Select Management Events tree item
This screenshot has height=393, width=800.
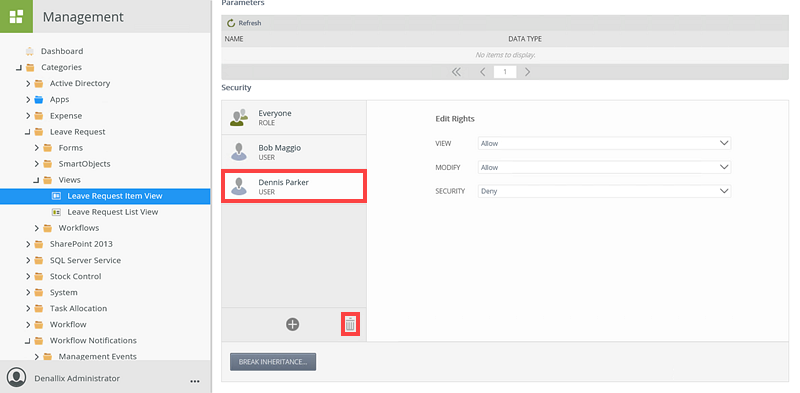point(97,356)
